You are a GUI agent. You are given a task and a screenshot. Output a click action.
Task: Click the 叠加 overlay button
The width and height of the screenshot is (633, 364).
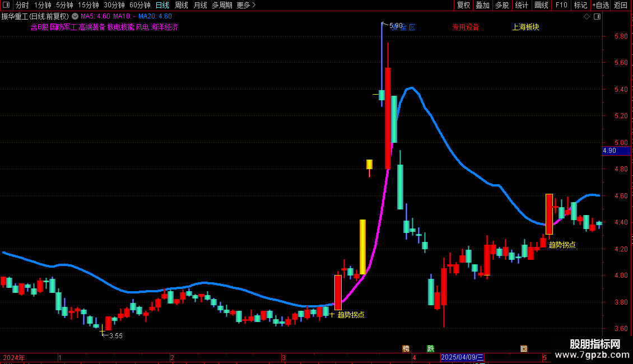tap(482, 5)
